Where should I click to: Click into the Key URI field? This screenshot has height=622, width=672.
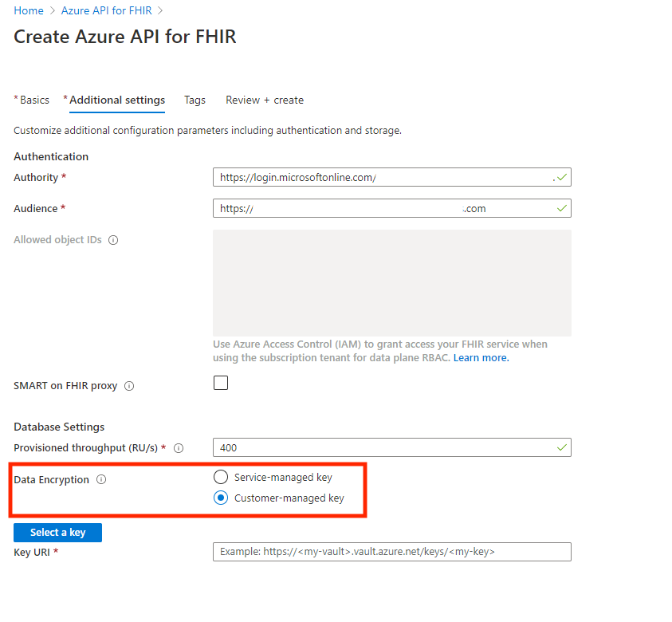(391, 552)
